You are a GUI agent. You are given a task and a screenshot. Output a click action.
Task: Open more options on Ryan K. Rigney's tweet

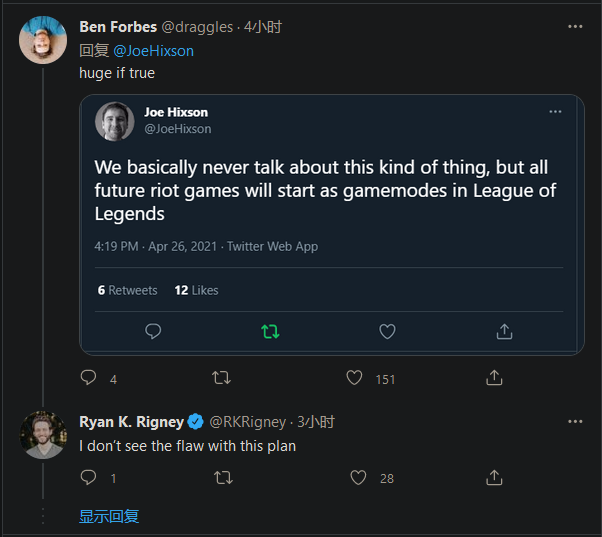(x=575, y=421)
